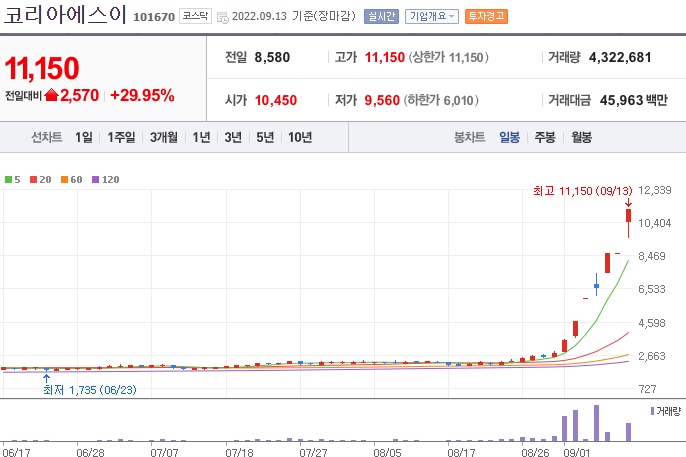Image resolution: width=686 pixels, height=457 pixels.
Task: Click green 5-day moving average swatch
Action: pos(8,179)
